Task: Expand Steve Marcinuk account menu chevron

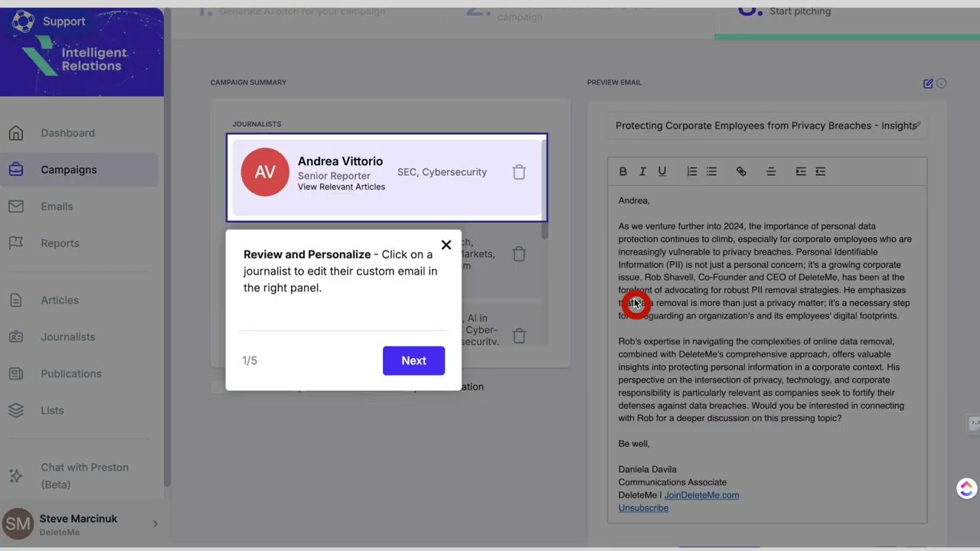Action: 155,524
